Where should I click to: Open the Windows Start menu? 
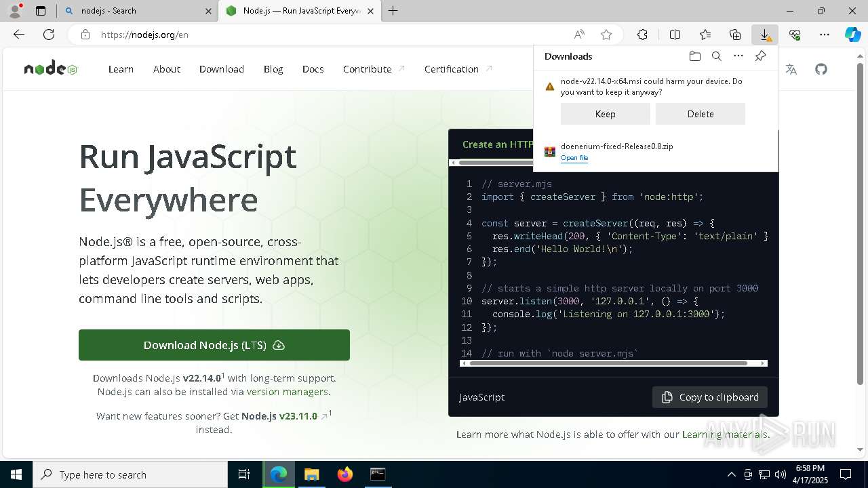16,474
